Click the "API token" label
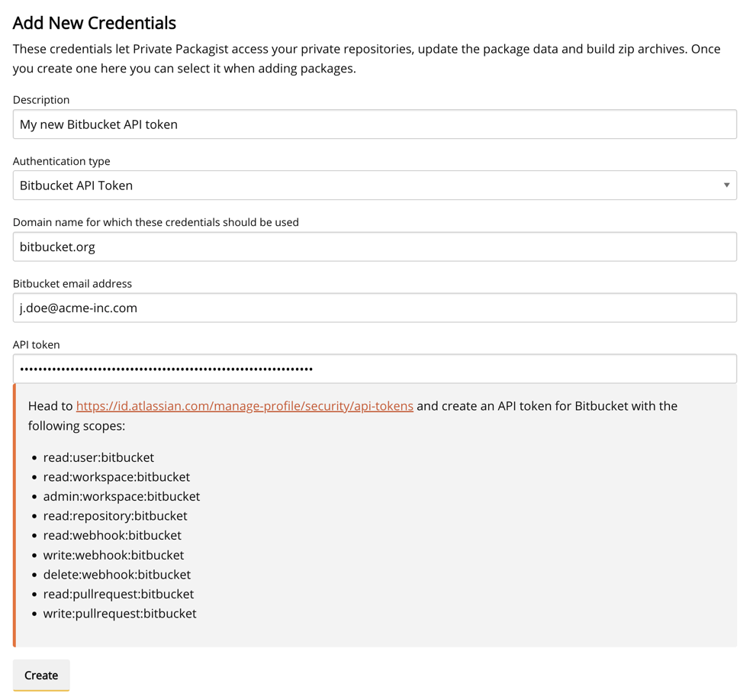The width and height of the screenshot is (753, 700). [x=37, y=344]
